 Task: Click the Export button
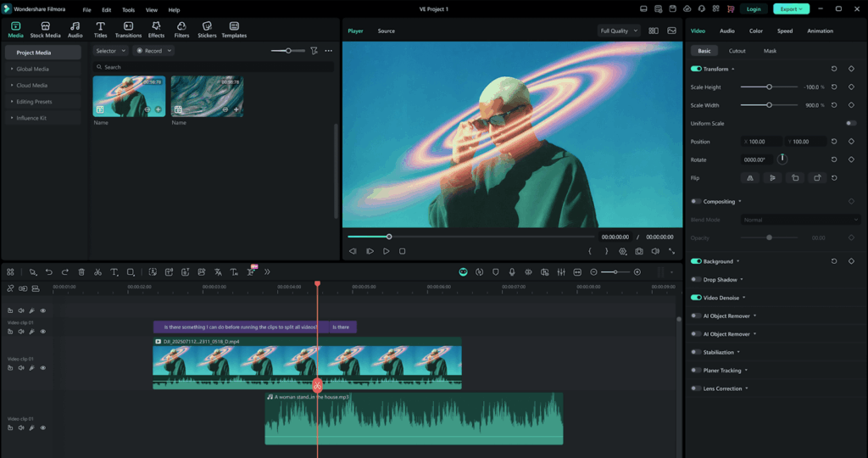[791, 9]
